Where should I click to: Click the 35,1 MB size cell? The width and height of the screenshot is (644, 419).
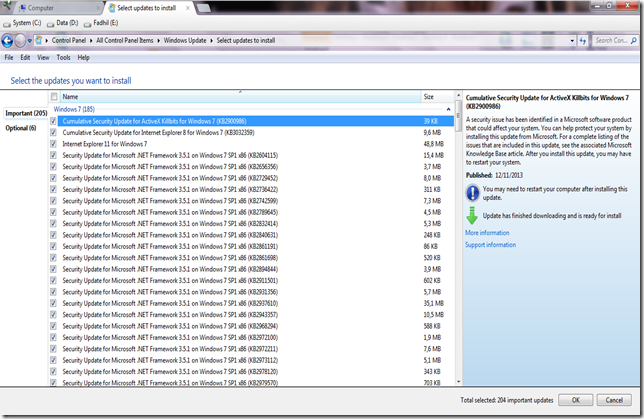click(433, 303)
